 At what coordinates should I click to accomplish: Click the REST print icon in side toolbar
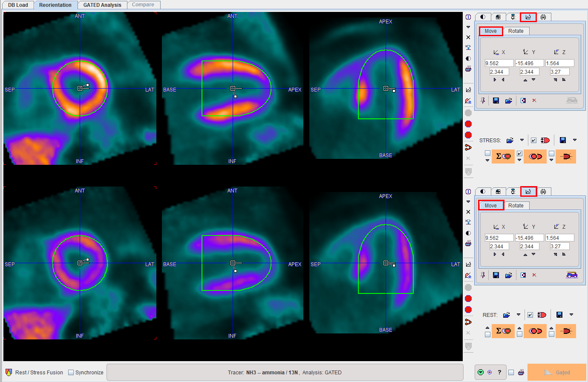pos(468,244)
